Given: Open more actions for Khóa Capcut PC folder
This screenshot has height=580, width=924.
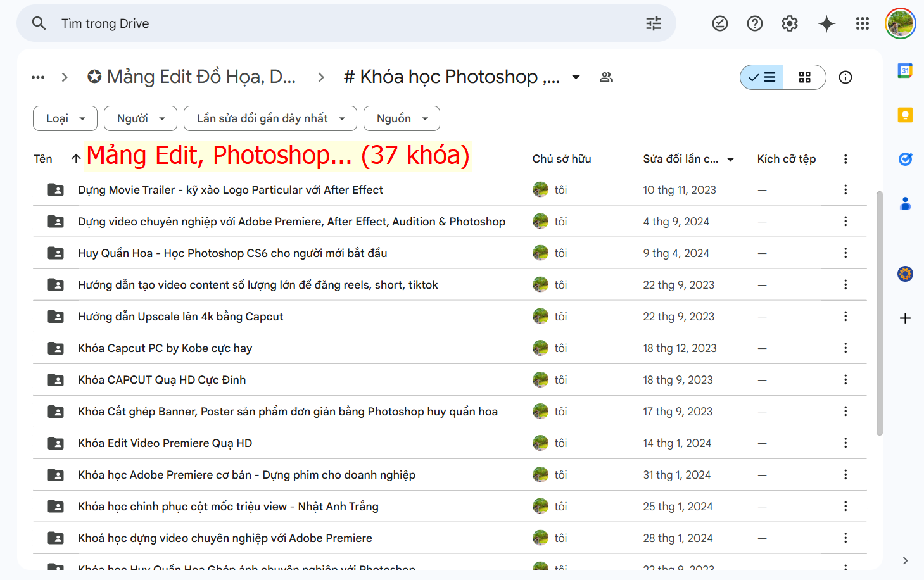Looking at the screenshot, I should click(x=845, y=348).
